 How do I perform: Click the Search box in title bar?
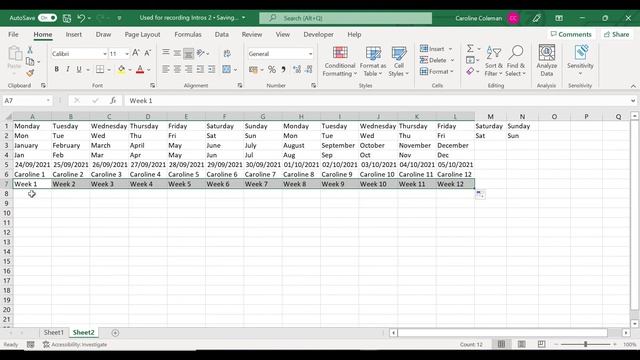[x=345, y=18]
